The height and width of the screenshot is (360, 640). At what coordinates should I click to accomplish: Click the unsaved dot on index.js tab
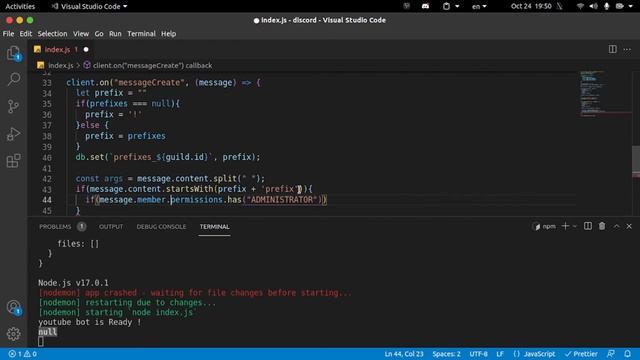(86, 49)
